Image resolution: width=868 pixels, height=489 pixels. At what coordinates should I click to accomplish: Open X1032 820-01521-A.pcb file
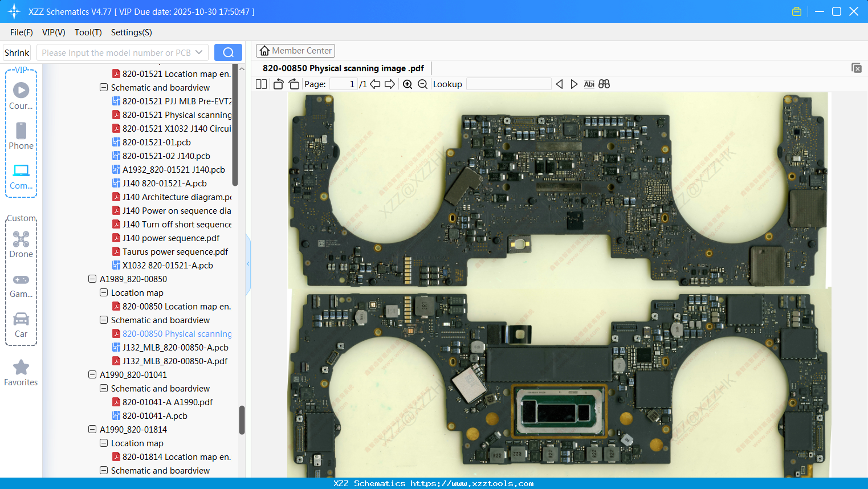click(162, 266)
